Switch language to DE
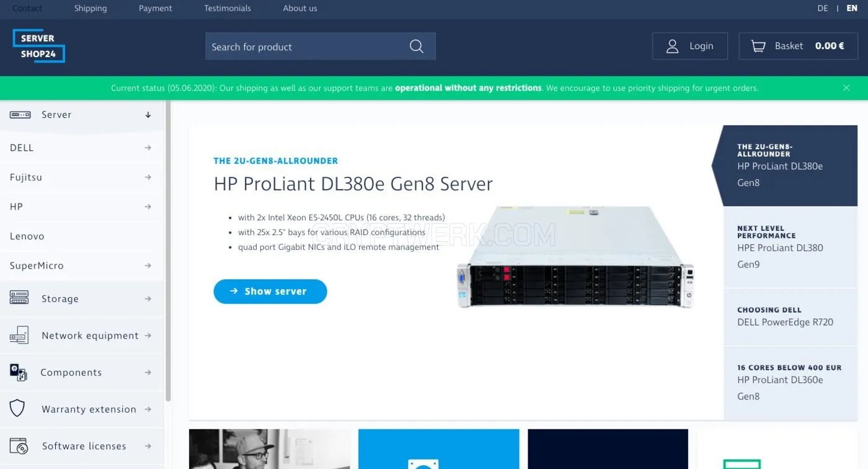Image resolution: width=868 pixels, height=469 pixels. click(823, 9)
